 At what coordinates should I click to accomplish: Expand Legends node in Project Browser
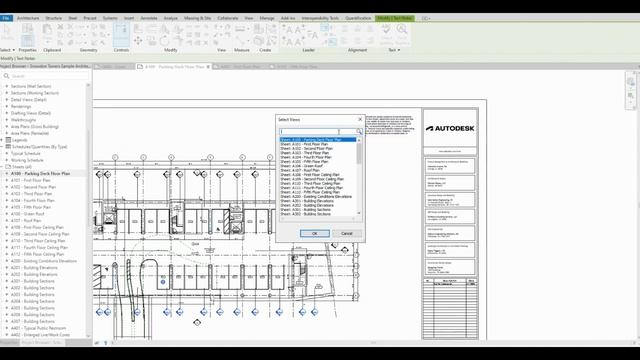2,140
